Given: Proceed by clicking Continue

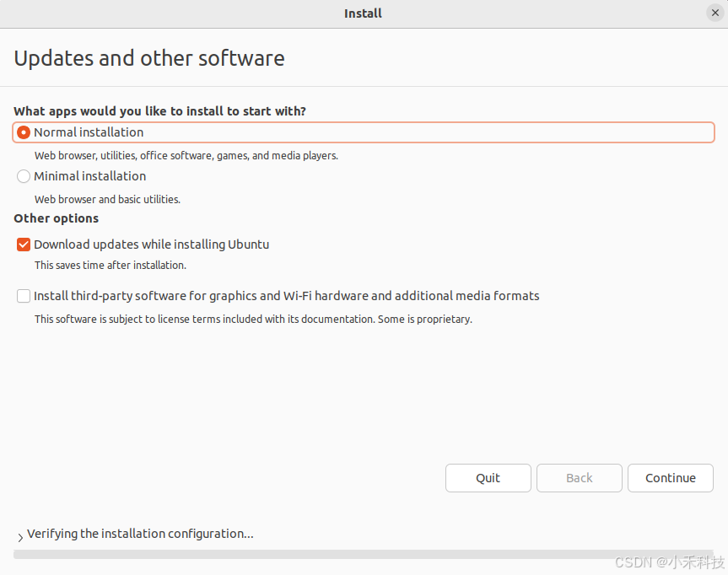Looking at the screenshot, I should coord(671,478).
